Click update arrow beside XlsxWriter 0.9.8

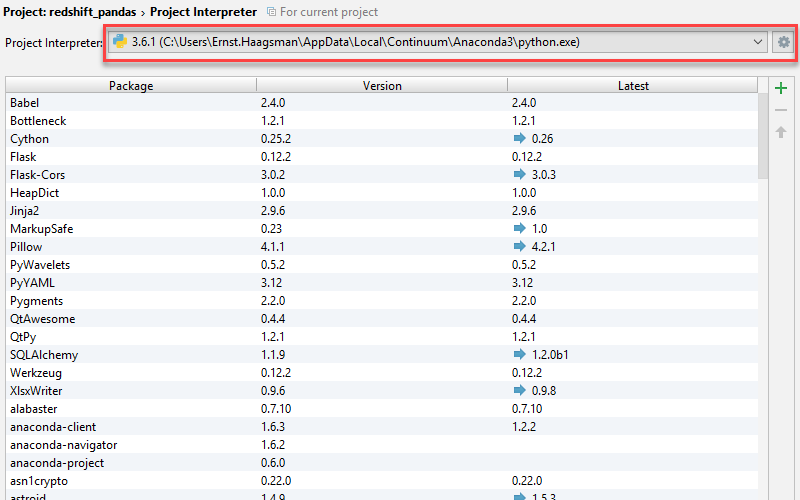click(x=519, y=390)
